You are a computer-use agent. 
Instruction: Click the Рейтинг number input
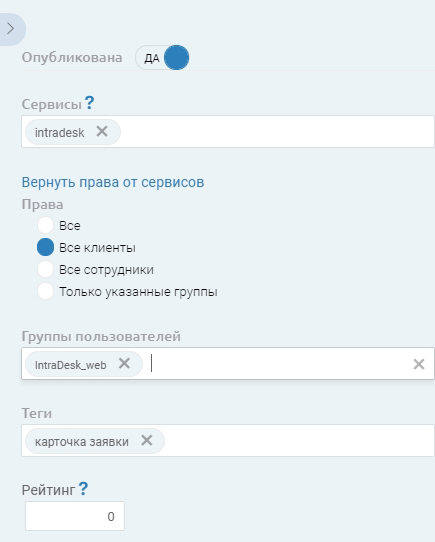75,516
